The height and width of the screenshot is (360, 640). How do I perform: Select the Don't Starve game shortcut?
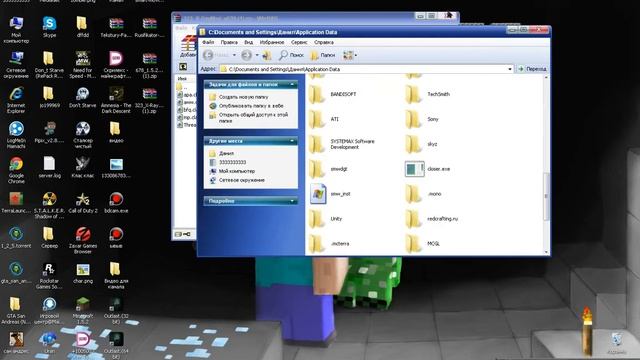82,97
